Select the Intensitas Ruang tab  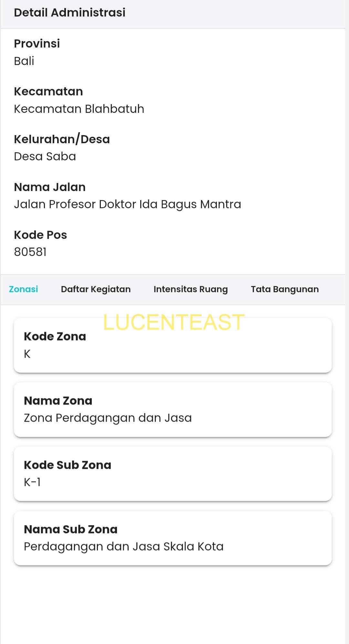[191, 289]
